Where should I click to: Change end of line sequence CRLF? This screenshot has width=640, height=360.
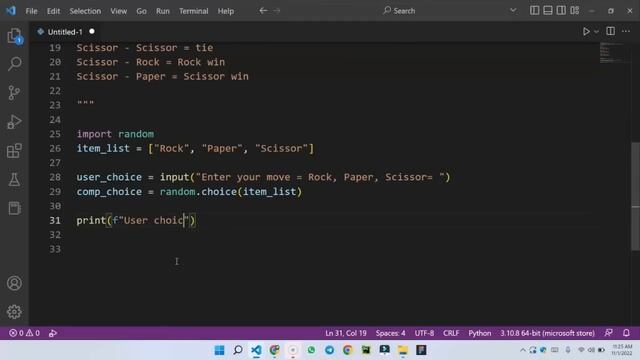pos(451,333)
